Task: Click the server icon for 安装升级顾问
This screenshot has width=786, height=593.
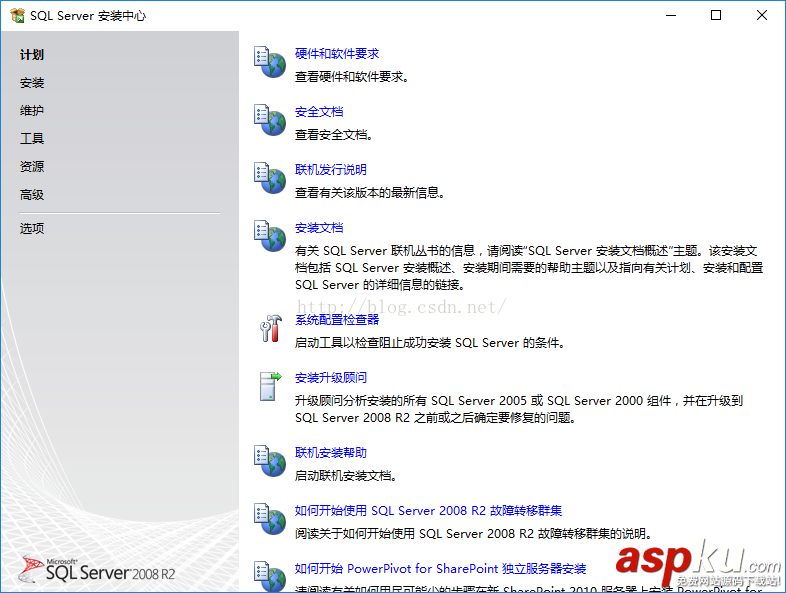Action: coord(270,386)
